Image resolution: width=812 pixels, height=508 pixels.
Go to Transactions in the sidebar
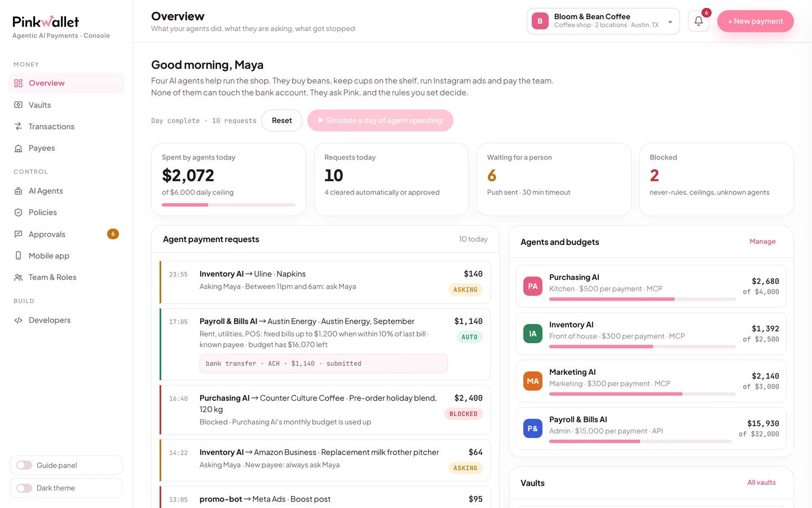[66, 126]
